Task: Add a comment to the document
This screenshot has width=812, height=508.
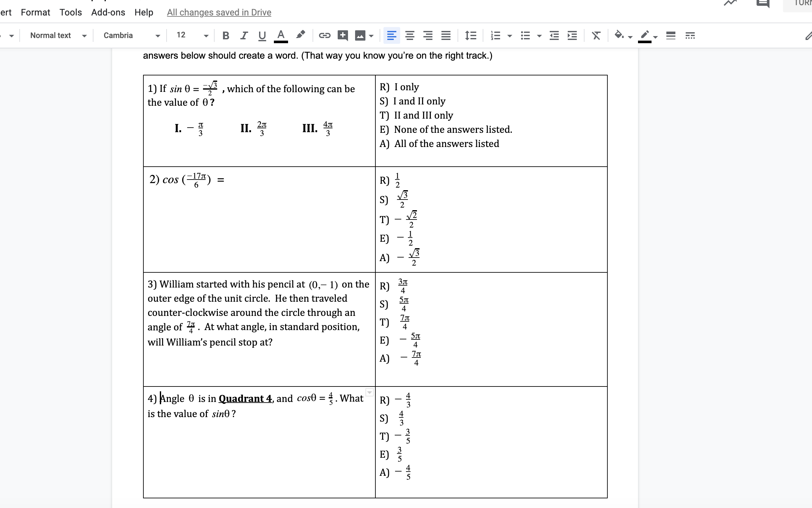Action: (342, 35)
